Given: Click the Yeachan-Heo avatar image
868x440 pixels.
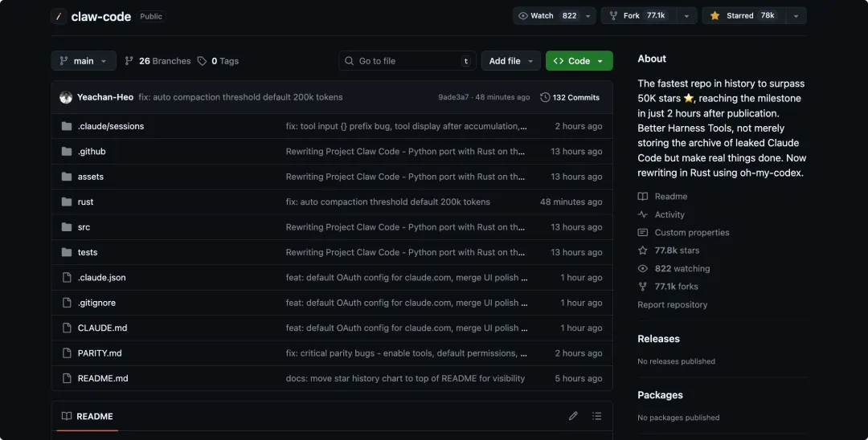Looking at the screenshot, I should [x=66, y=97].
